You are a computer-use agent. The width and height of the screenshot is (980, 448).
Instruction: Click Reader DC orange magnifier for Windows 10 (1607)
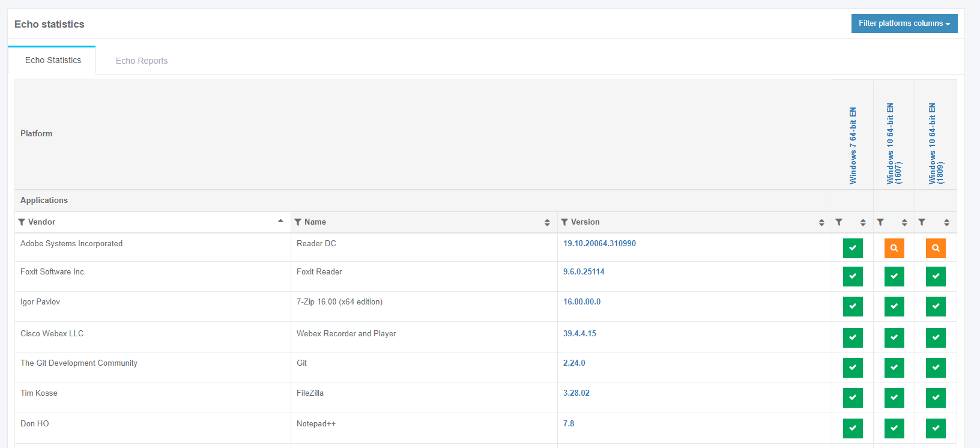point(894,248)
